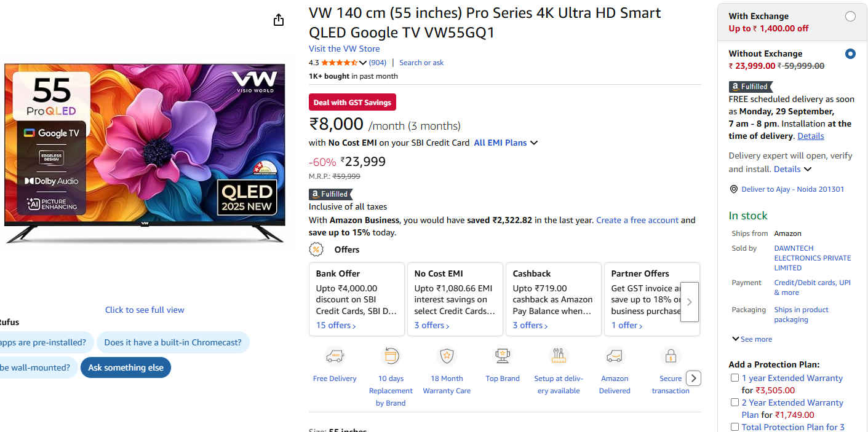Screen dimensions: 868x432
Task: Select the With Exchange radio button
Action: click(850, 17)
